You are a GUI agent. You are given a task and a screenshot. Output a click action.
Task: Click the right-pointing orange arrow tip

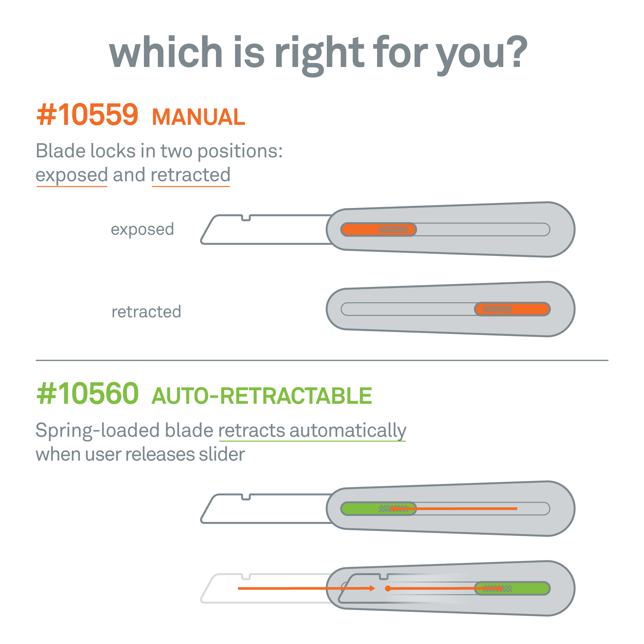[373, 588]
